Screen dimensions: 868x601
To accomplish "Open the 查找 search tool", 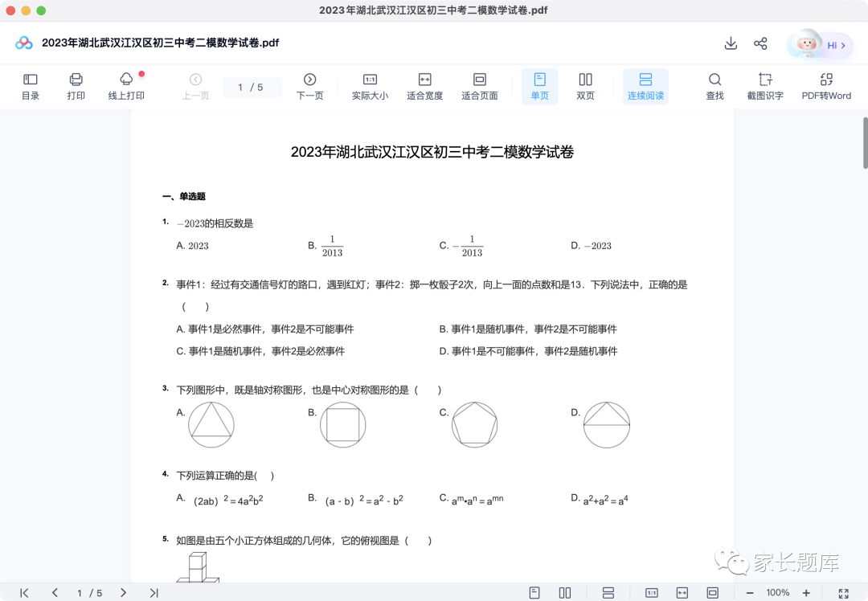I will pyautogui.click(x=714, y=87).
